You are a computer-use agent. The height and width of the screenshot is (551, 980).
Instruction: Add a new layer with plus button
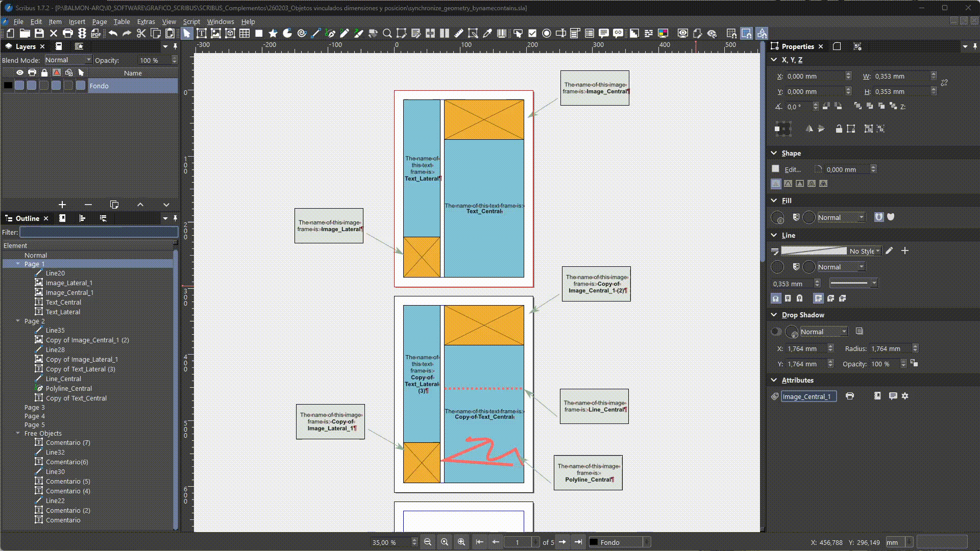click(x=62, y=205)
